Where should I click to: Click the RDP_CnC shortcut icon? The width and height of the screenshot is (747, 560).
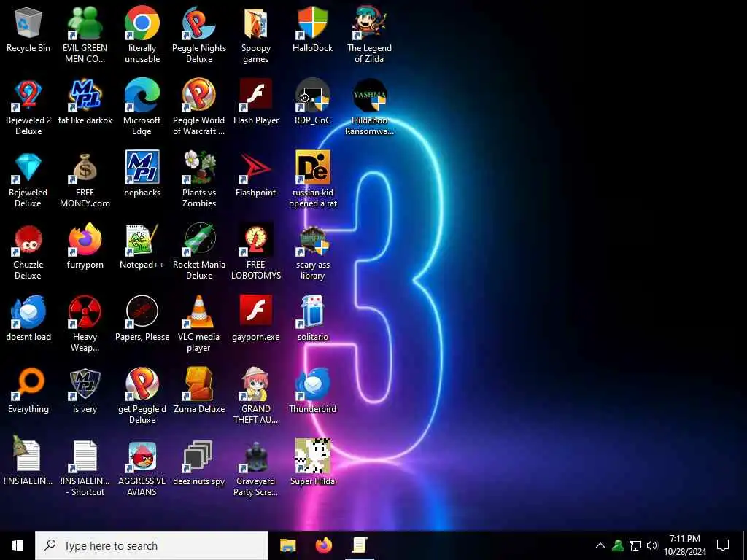[x=312, y=96]
